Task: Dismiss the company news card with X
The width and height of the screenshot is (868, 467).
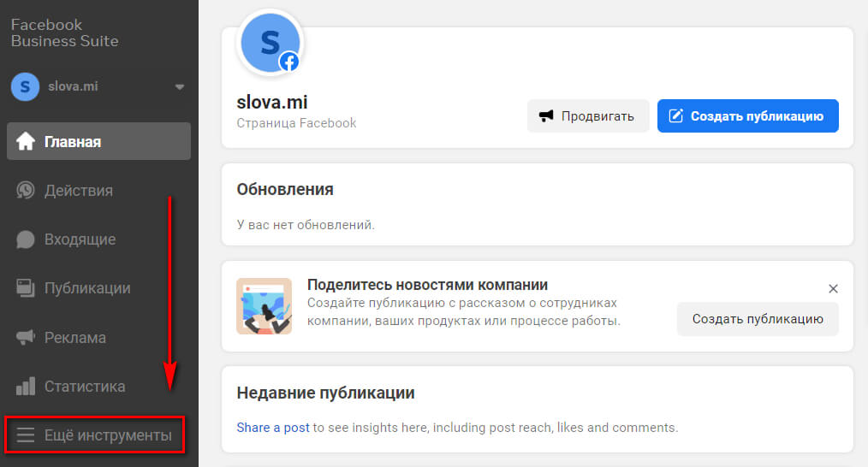Action: click(833, 288)
